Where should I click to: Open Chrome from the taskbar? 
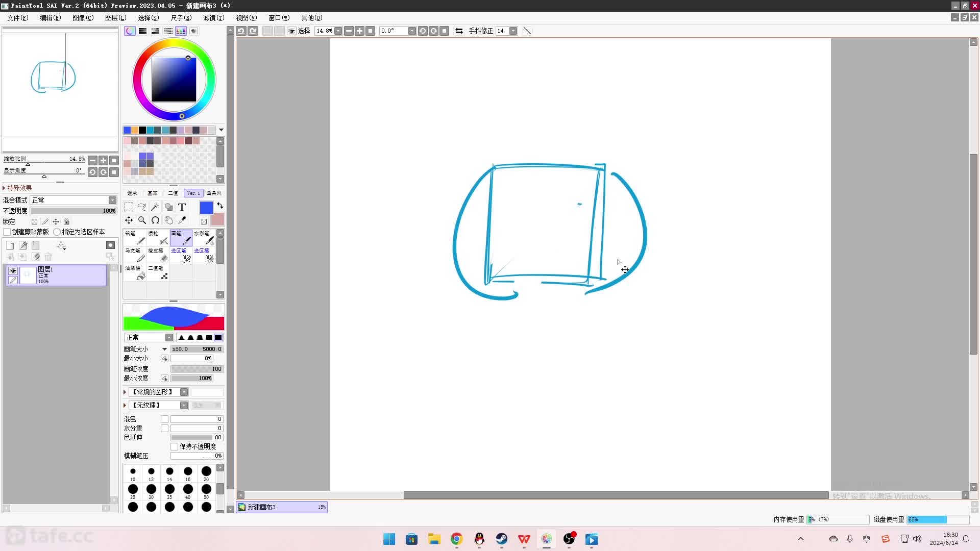456,539
